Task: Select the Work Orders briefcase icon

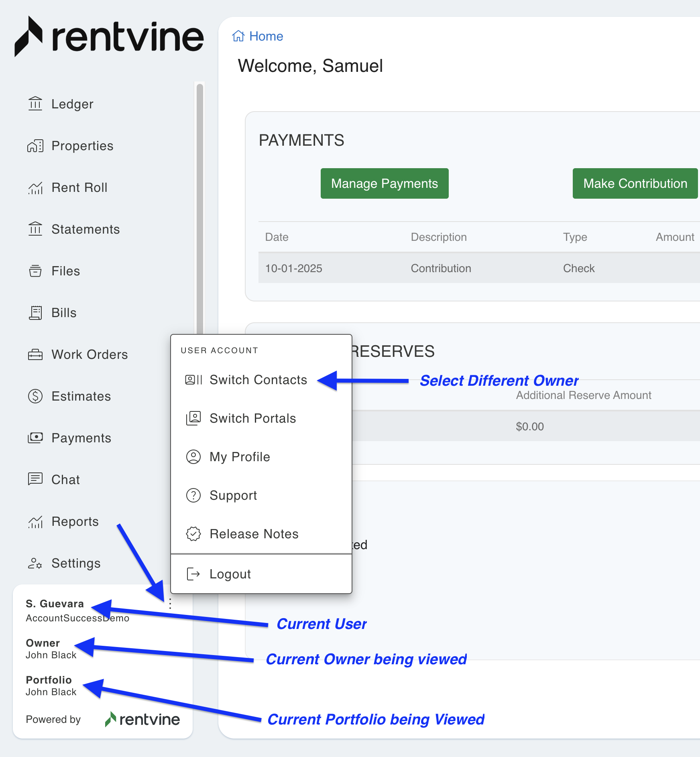Action: 35,354
